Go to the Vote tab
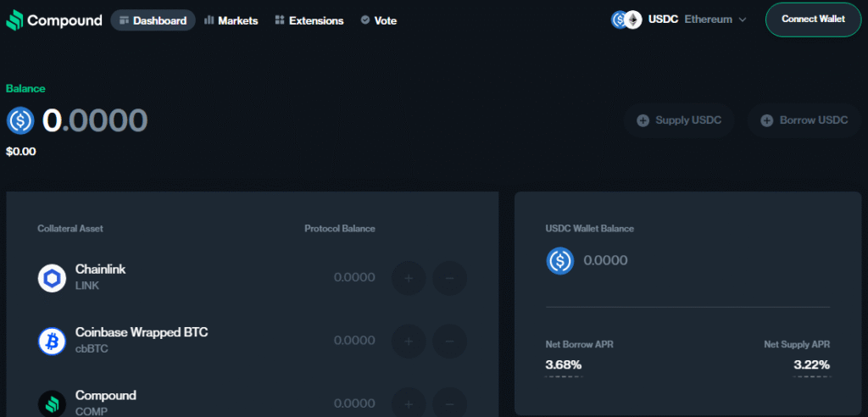Image resolution: width=868 pixels, height=417 pixels. 379,20
